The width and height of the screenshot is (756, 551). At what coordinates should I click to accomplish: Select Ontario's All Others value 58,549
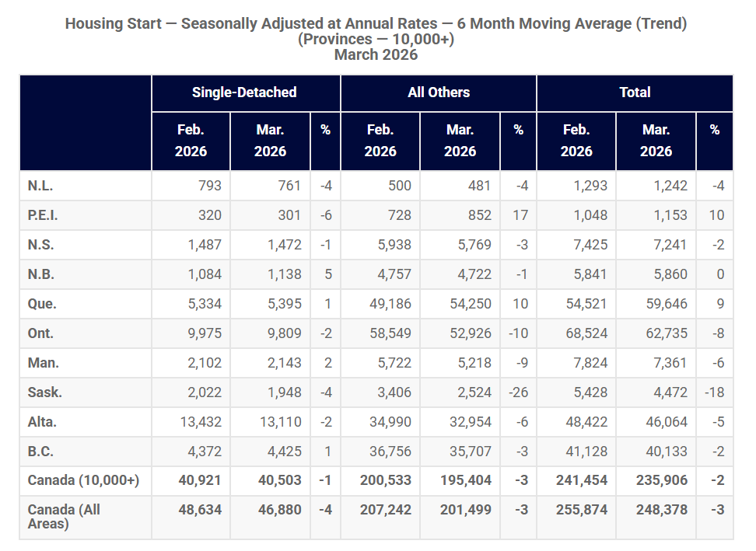click(x=390, y=333)
